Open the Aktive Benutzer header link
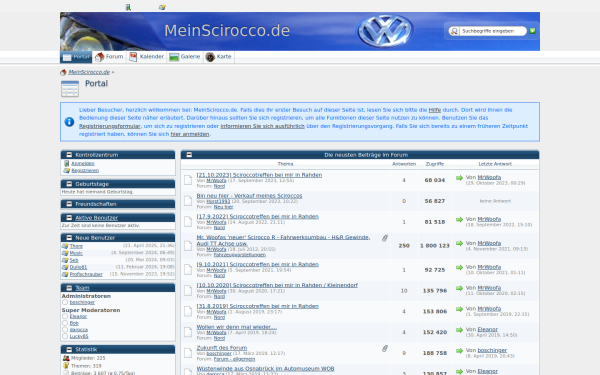 pos(96,218)
